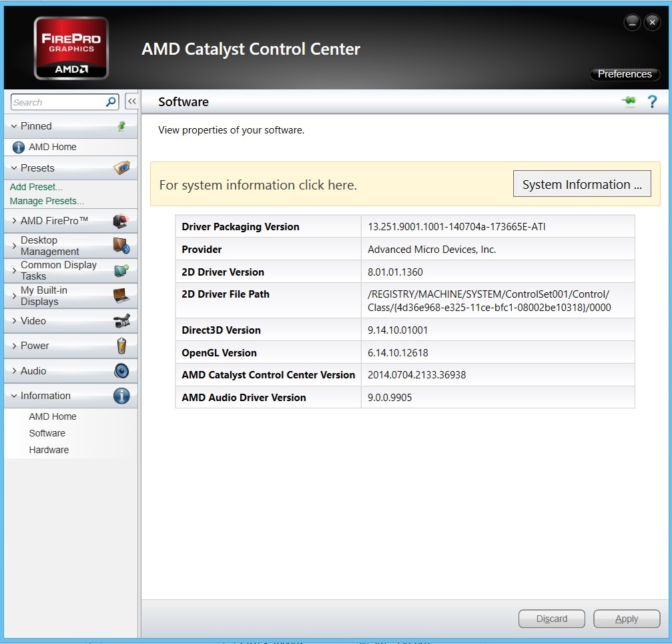Click inside the Search input field

click(x=57, y=102)
